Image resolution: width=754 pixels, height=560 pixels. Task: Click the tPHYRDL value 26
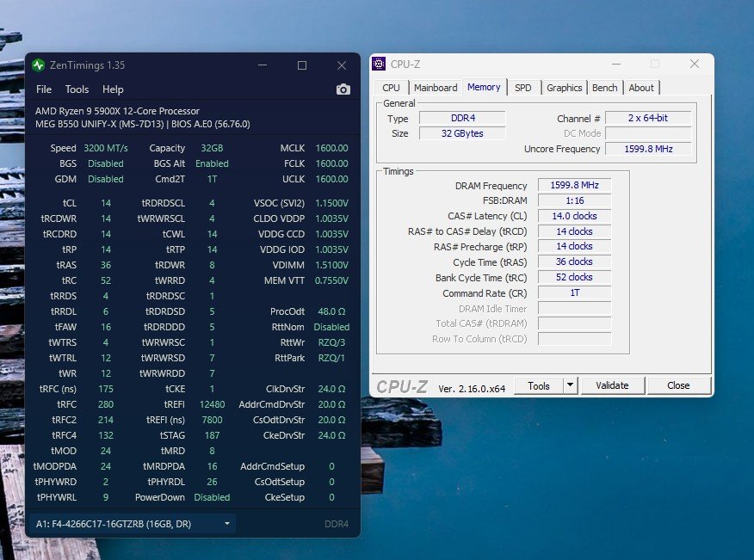212,482
